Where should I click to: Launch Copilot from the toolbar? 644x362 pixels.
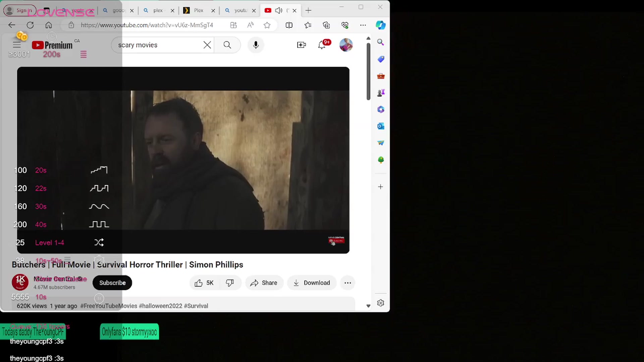(380, 25)
